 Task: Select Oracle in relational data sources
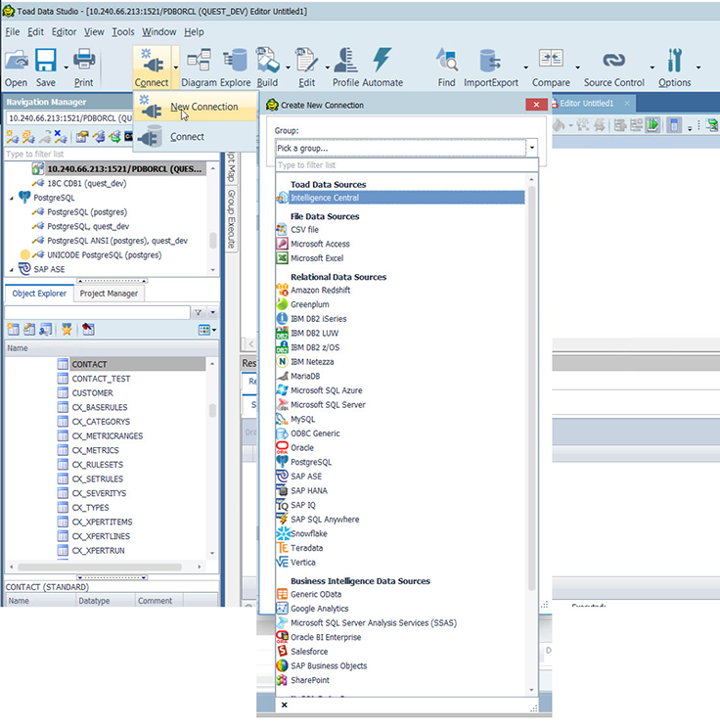[302, 447]
